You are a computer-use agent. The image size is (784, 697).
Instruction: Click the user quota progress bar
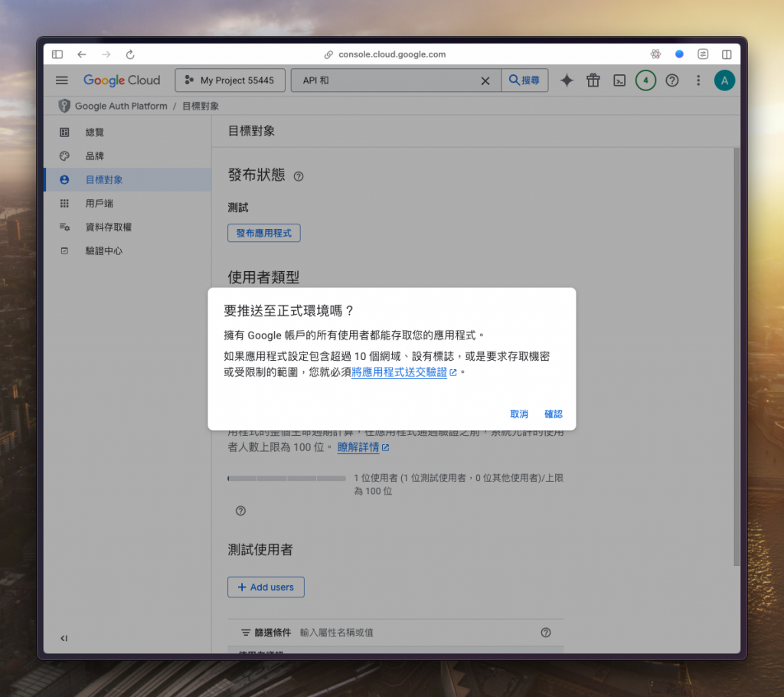click(287, 479)
